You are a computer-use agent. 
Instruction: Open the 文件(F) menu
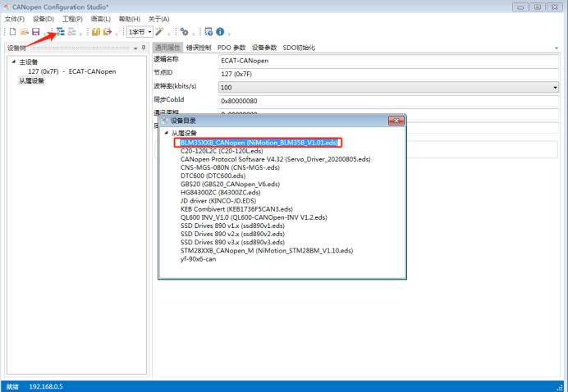point(15,19)
